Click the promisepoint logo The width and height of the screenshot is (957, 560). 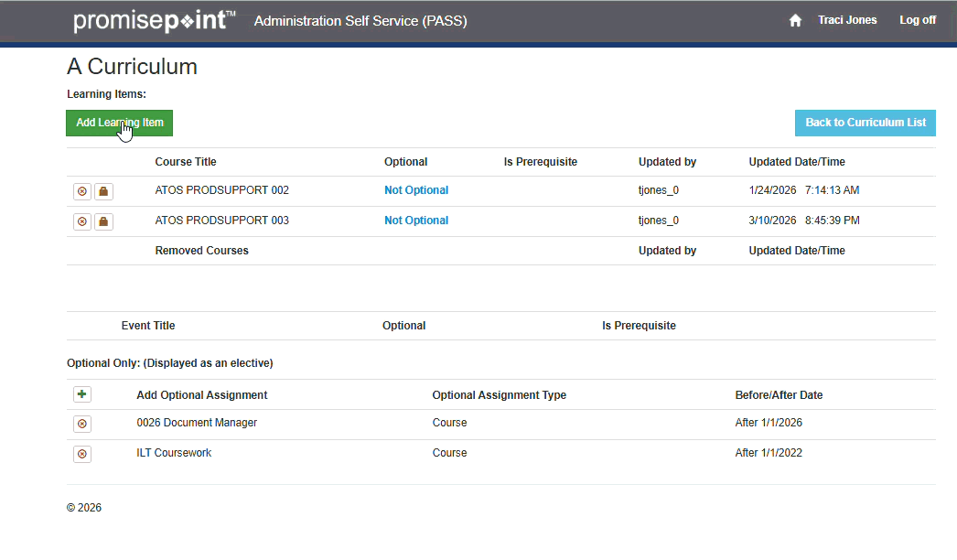(154, 21)
